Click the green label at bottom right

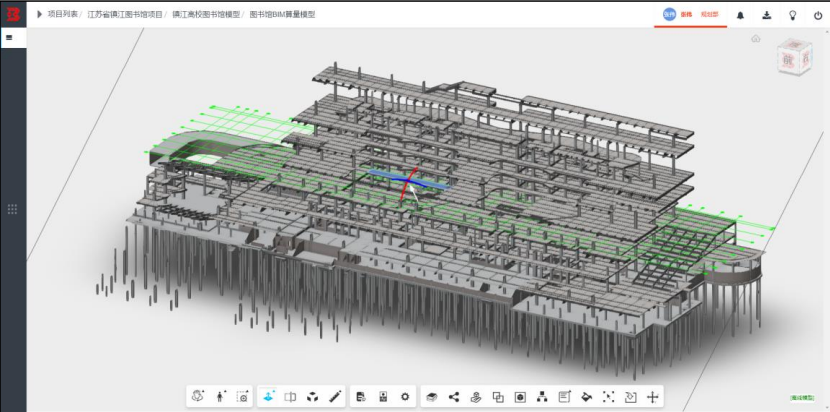click(802, 397)
